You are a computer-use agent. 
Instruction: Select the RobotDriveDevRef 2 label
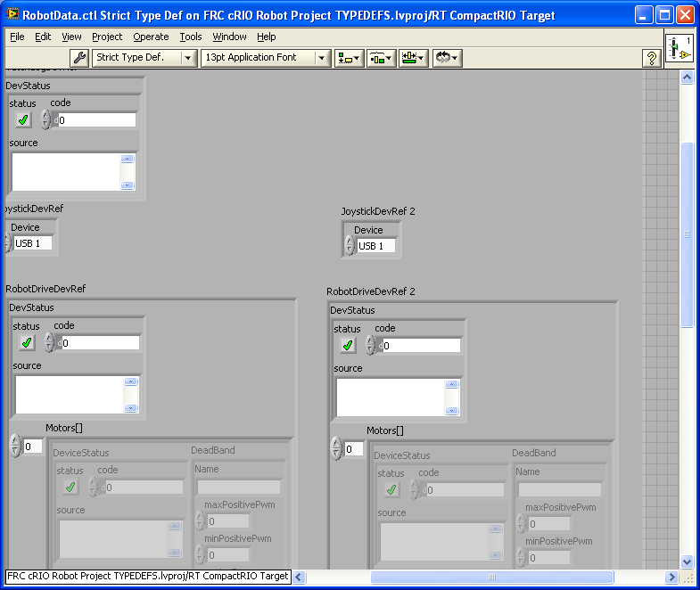pos(371,291)
